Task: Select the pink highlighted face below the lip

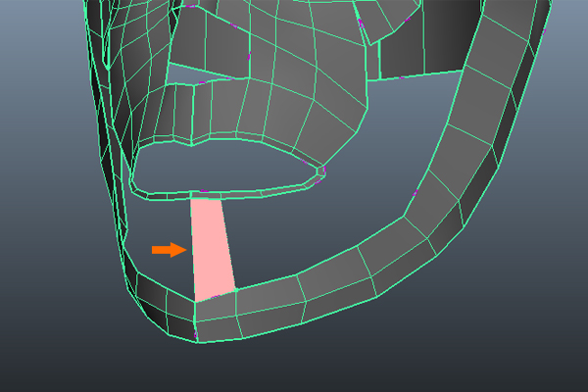Action: pyautogui.click(x=212, y=250)
